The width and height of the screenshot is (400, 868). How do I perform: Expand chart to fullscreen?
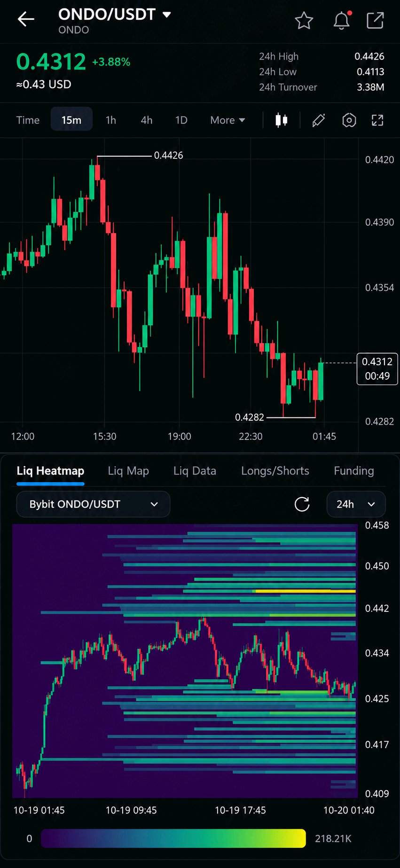coord(377,120)
